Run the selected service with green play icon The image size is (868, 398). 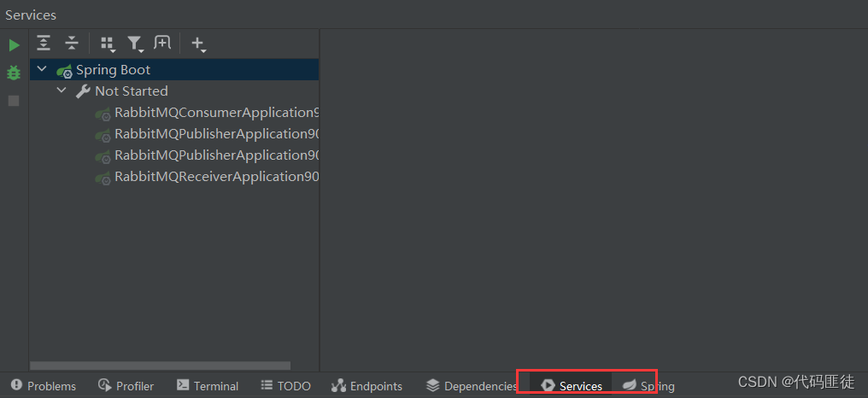tap(14, 45)
